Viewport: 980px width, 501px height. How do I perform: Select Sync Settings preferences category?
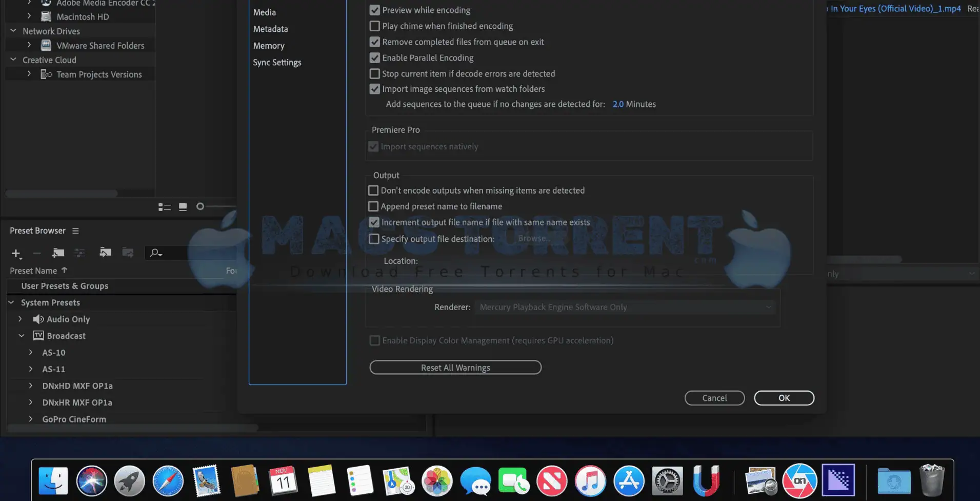[277, 63]
